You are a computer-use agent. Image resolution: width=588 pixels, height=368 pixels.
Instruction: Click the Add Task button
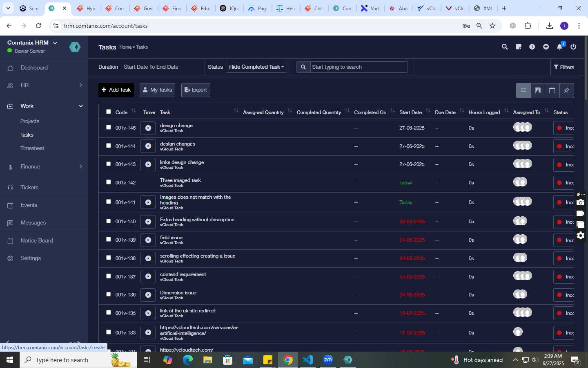coord(116,90)
